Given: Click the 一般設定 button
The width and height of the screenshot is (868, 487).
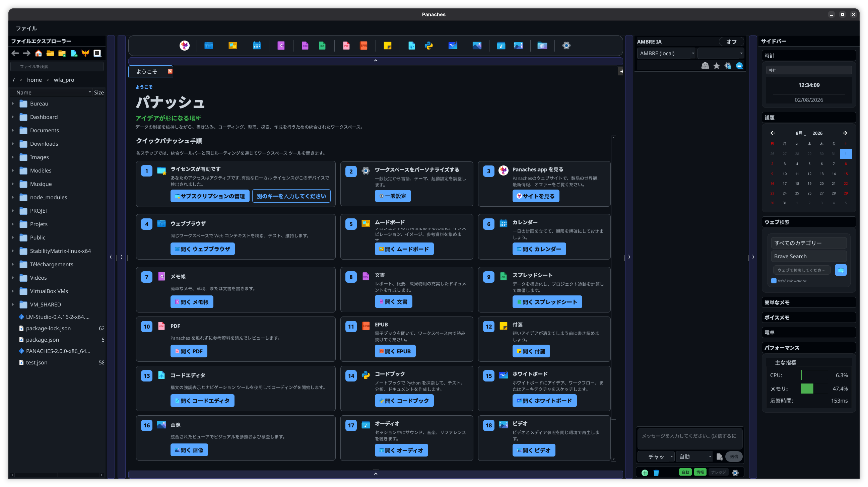Looking at the screenshot, I should [393, 196].
